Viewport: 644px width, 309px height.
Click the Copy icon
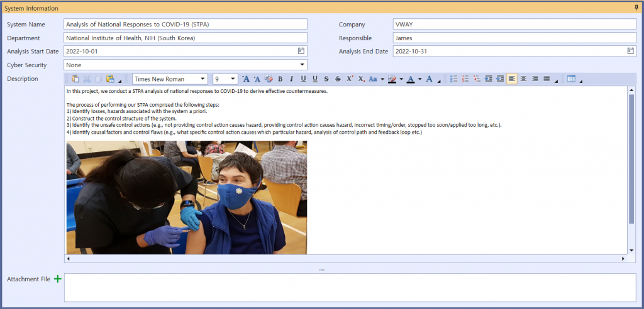99,79
